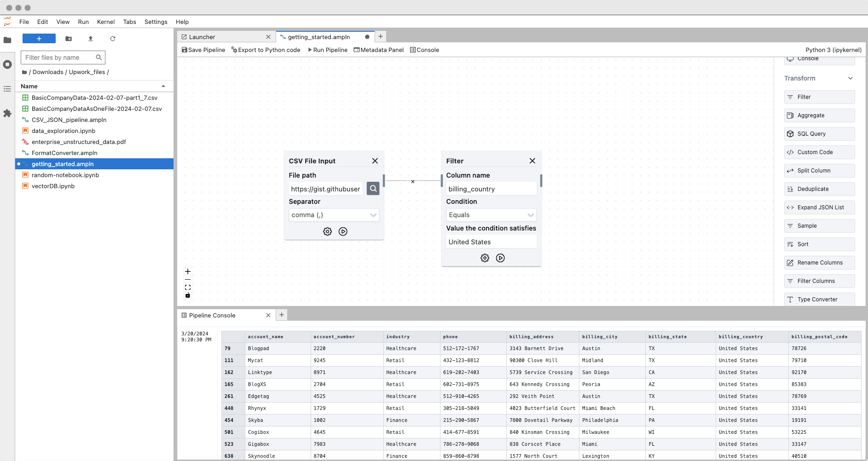
Task: Open the Console from pipeline toolbar
Action: click(x=424, y=50)
